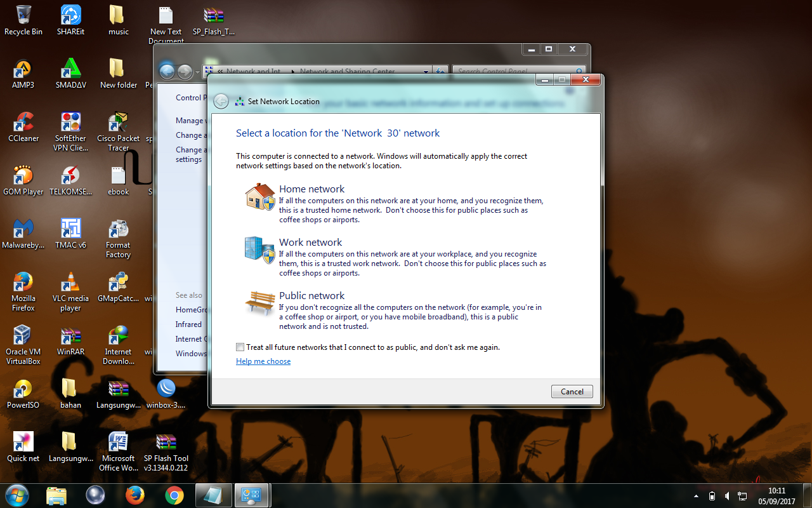Image resolution: width=812 pixels, height=508 pixels.
Task: Open the Help me choose link
Action: click(x=263, y=361)
